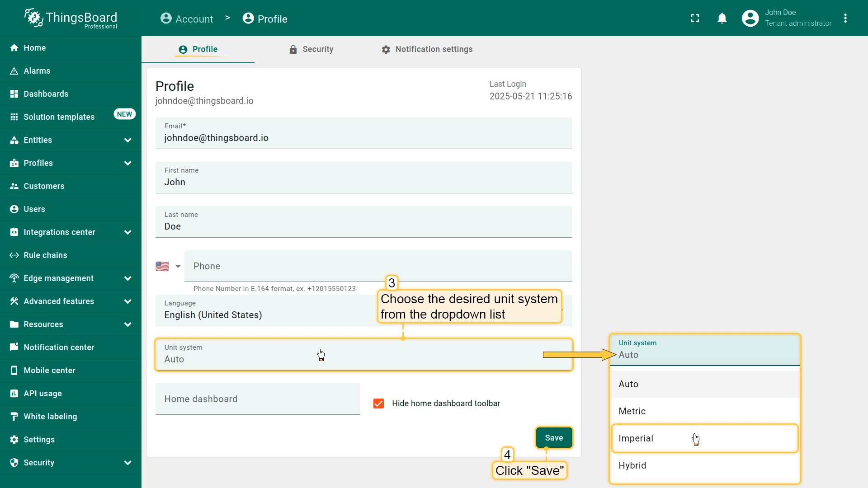Viewport: 868px width, 488px height.
Task: Open the phone country flag dropdown
Action: click(x=168, y=266)
